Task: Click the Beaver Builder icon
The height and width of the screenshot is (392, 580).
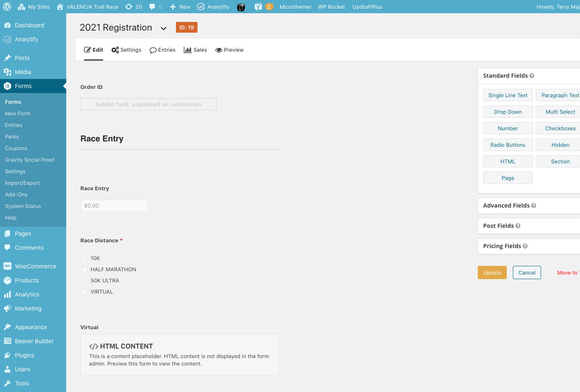Action: [x=7, y=341]
